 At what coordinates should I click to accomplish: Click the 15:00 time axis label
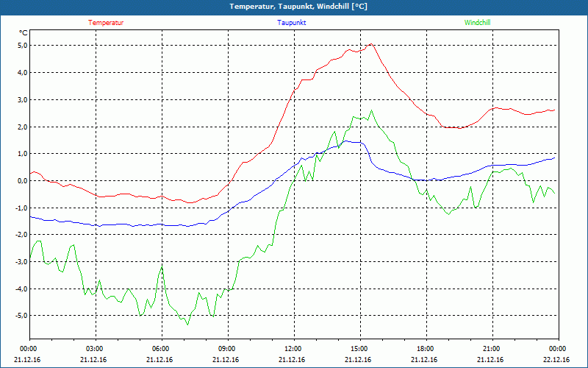(360, 348)
